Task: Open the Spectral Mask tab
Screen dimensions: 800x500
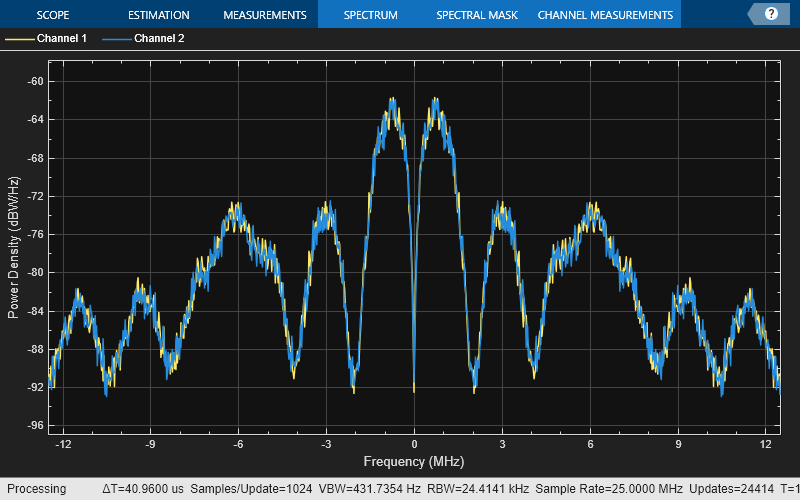Action: (x=476, y=15)
